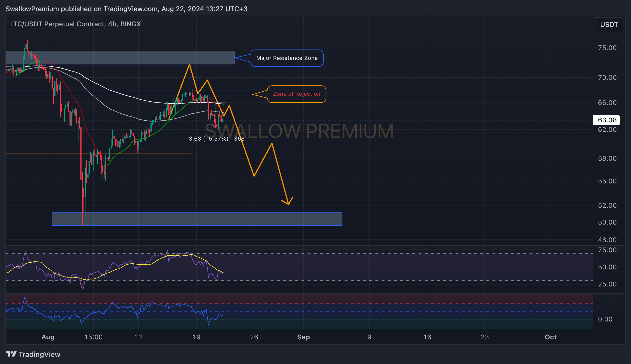
Task: Click the 19 date label on time axis
Action: (196, 337)
